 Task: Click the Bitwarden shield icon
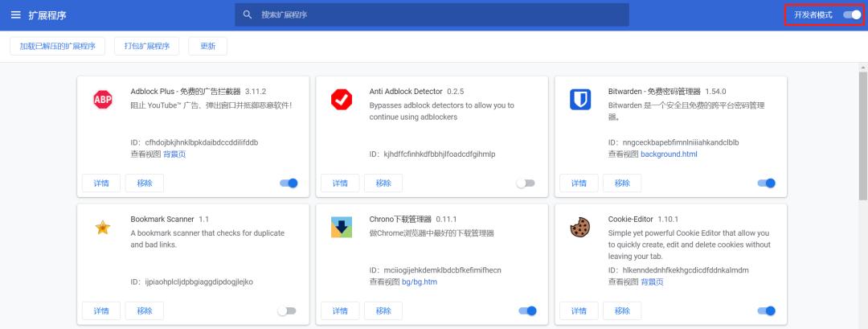click(580, 100)
